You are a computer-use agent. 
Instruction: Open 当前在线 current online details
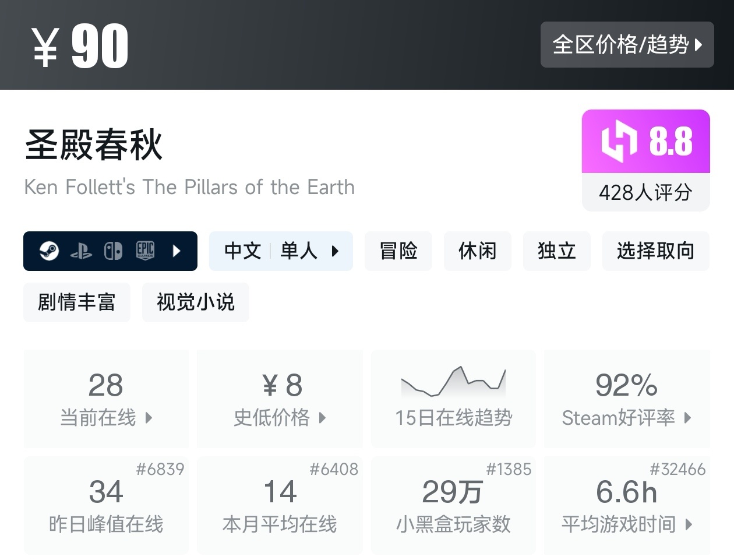(x=106, y=399)
